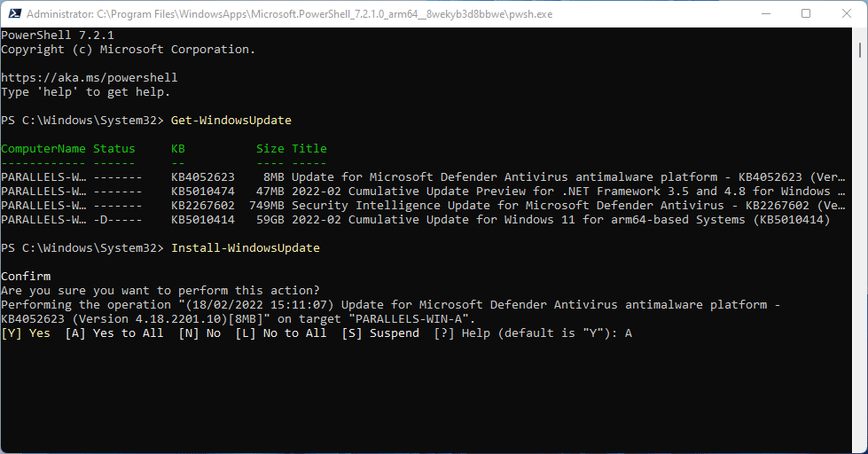The image size is (868, 454).
Task: Click the Title column header
Action: click(309, 148)
